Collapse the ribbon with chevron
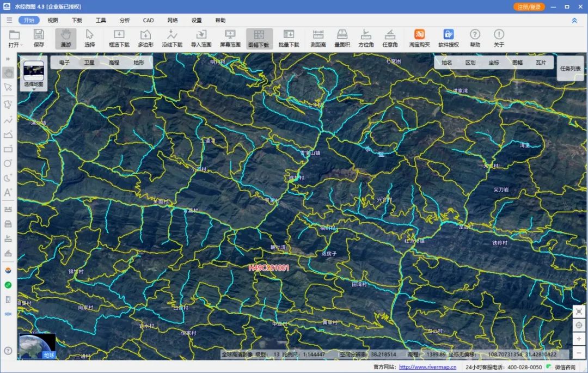 [574, 21]
